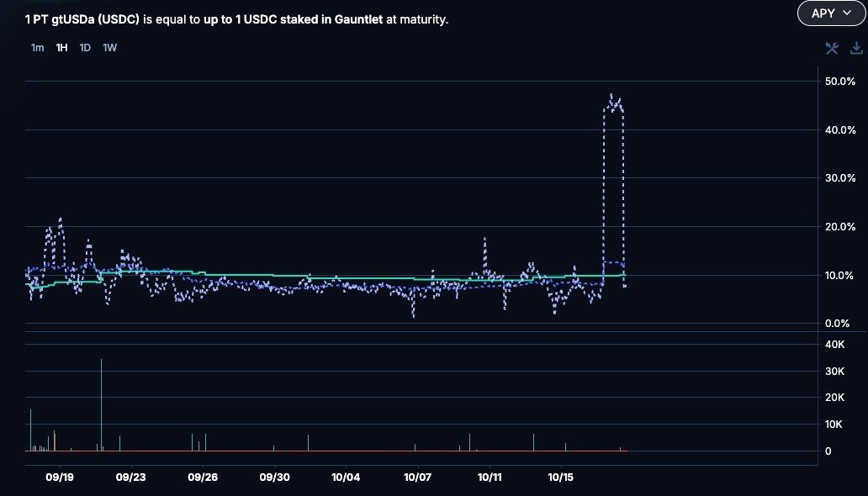
Task: Switch to the 1m timeframe
Action: pos(37,48)
